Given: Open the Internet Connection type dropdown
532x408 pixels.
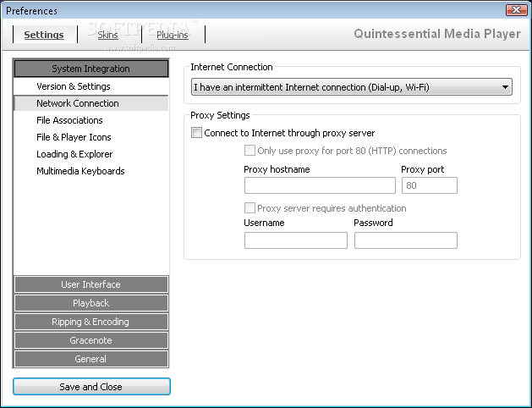Looking at the screenshot, I should pos(352,87).
